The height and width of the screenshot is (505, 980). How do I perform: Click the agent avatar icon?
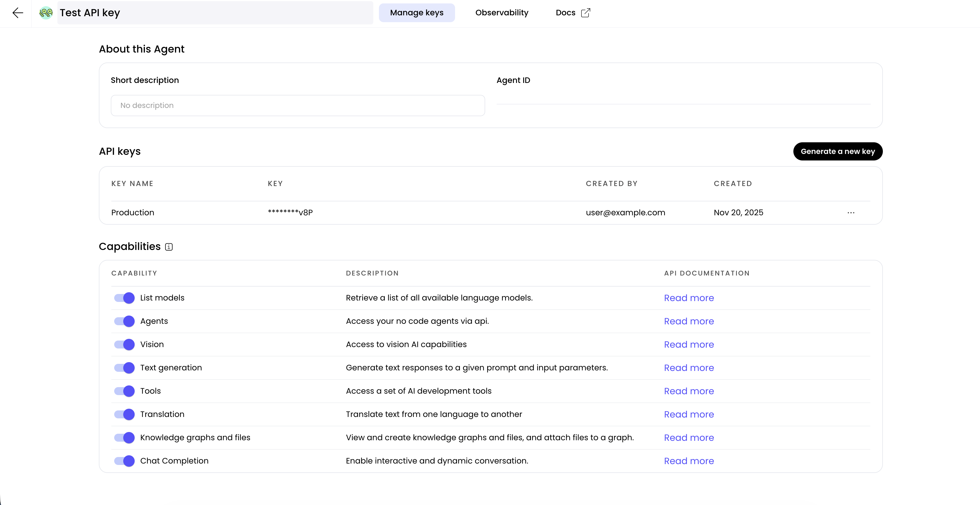click(x=46, y=13)
